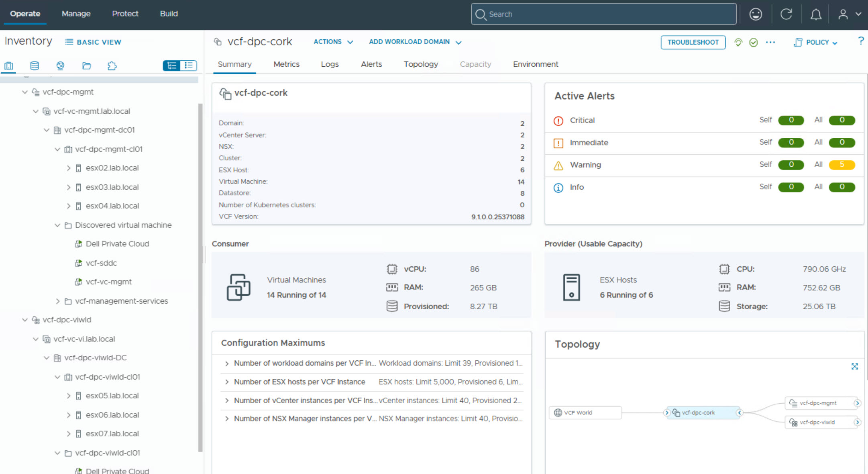The width and height of the screenshot is (868, 474).
Task: Click the green Critical Self count badge
Action: 791,120
